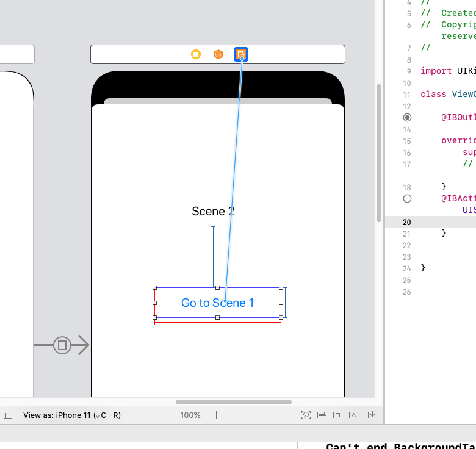Zoom out the storyboard canvas
476x449 pixels.
165,415
